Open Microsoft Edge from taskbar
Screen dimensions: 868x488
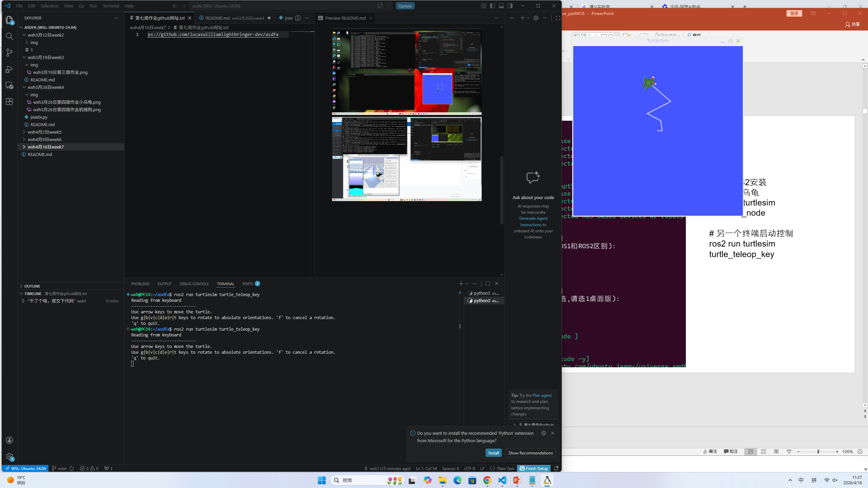(x=457, y=480)
